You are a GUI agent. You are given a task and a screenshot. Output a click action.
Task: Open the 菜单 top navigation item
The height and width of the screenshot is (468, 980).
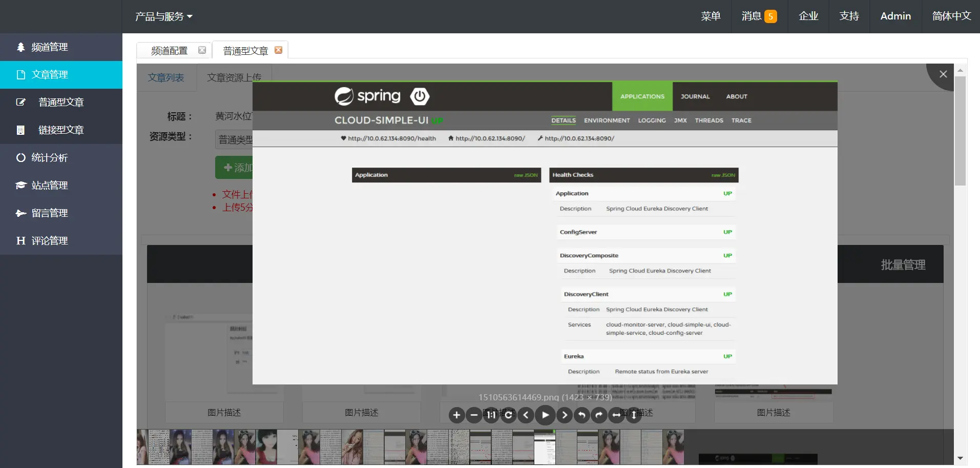point(711,16)
